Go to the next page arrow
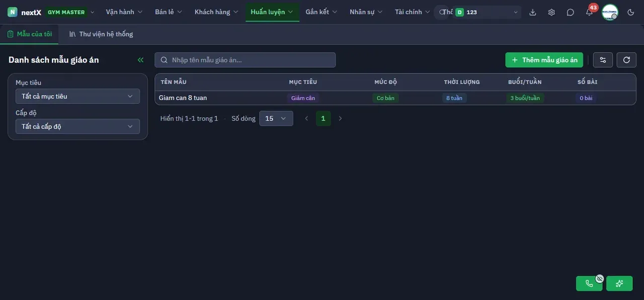Screen dimensions: 644x300 [x=340, y=118]
